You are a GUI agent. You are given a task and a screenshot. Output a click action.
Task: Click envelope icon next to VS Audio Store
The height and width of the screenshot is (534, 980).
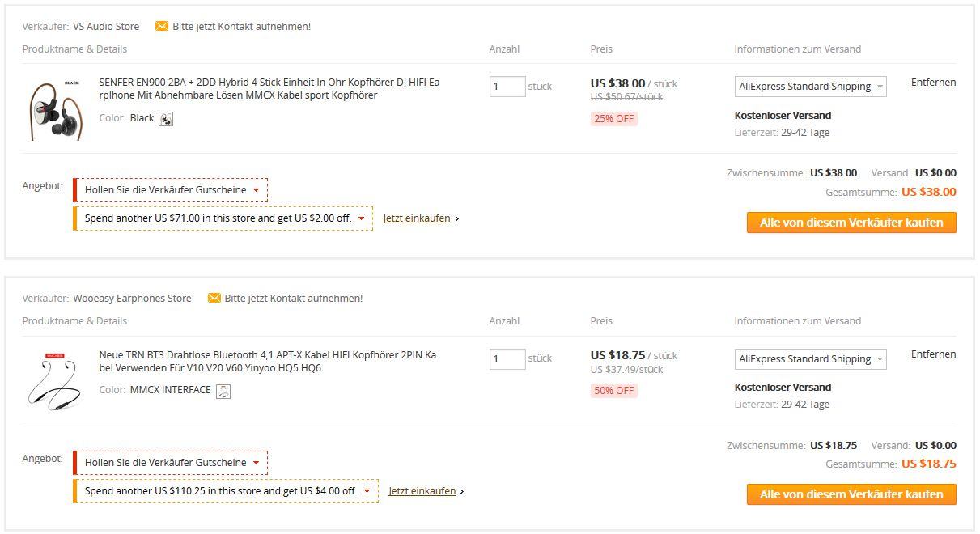coord(162,27)
